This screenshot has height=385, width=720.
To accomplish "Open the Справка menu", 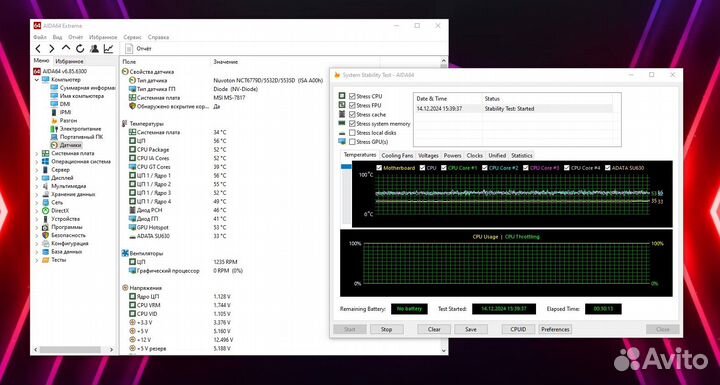I will pyautogui.click(x=158, y=37).
